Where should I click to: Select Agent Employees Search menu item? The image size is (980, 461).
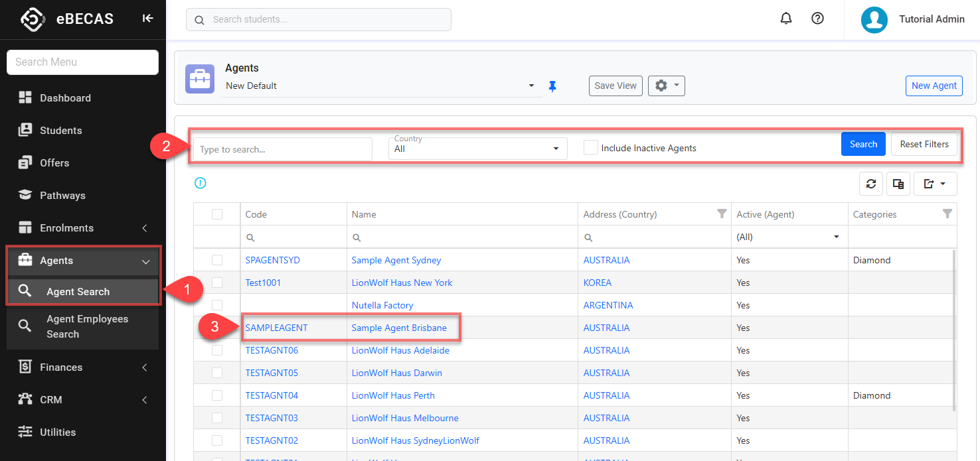pos(86,326)
